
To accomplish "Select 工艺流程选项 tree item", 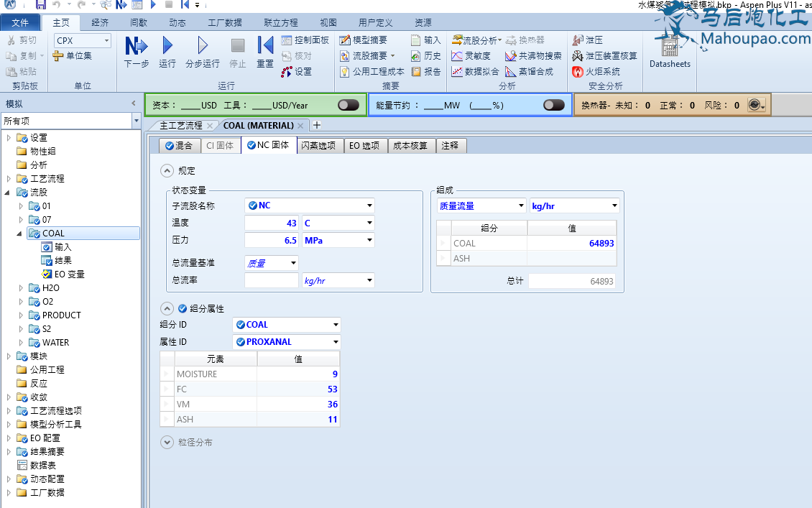I will pos(56,411).
